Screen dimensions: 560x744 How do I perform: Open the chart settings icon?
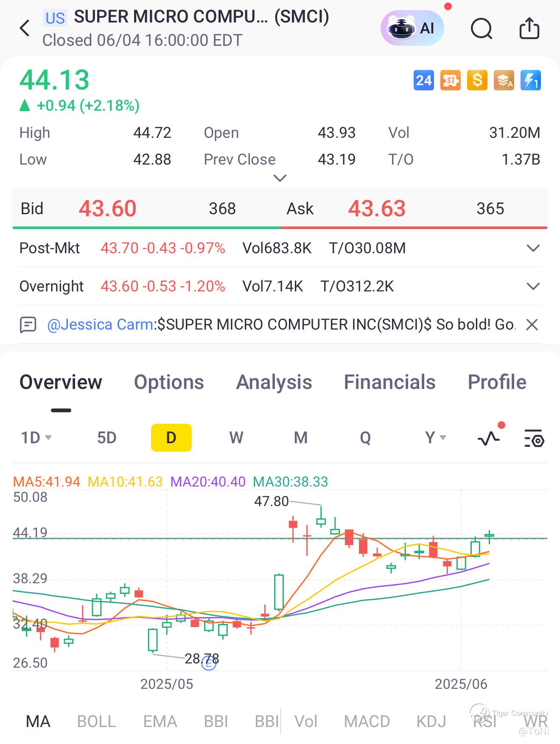pos(534,438)
